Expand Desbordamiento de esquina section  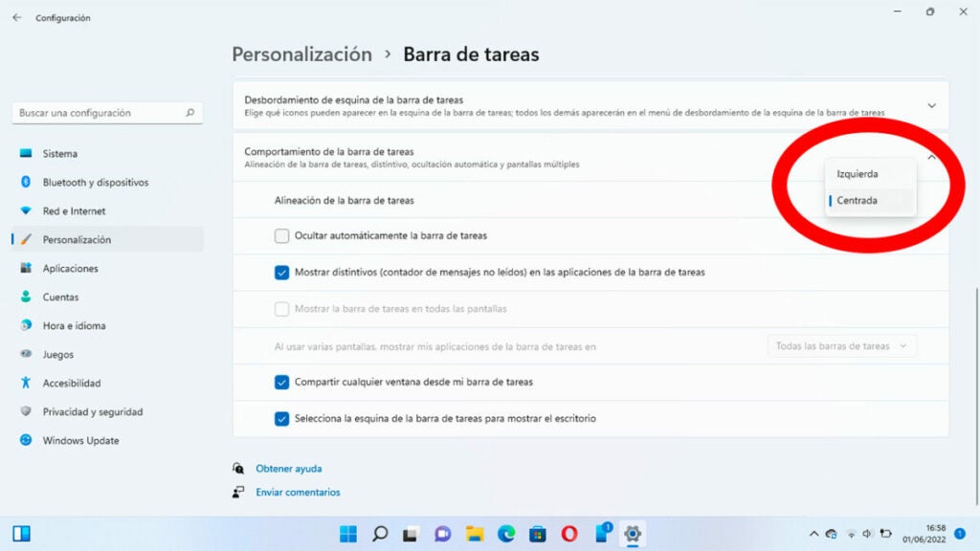click(931, 105)
